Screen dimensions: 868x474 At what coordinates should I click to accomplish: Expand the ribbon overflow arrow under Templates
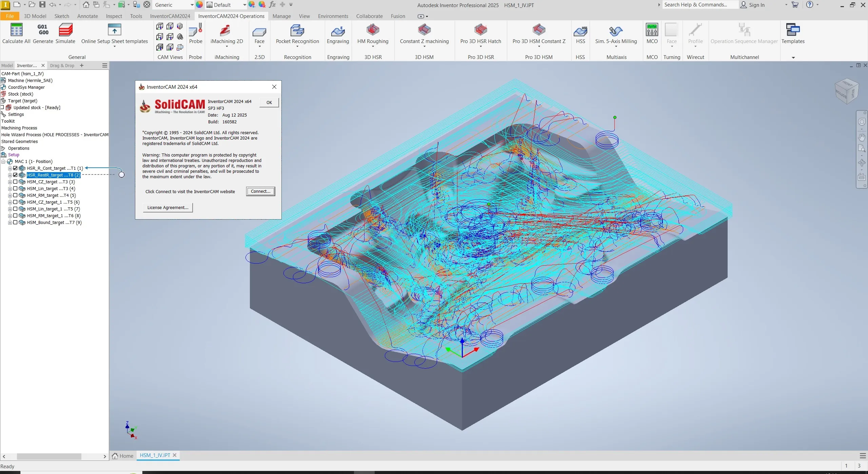pyautogui.click(x=793, y=58)
